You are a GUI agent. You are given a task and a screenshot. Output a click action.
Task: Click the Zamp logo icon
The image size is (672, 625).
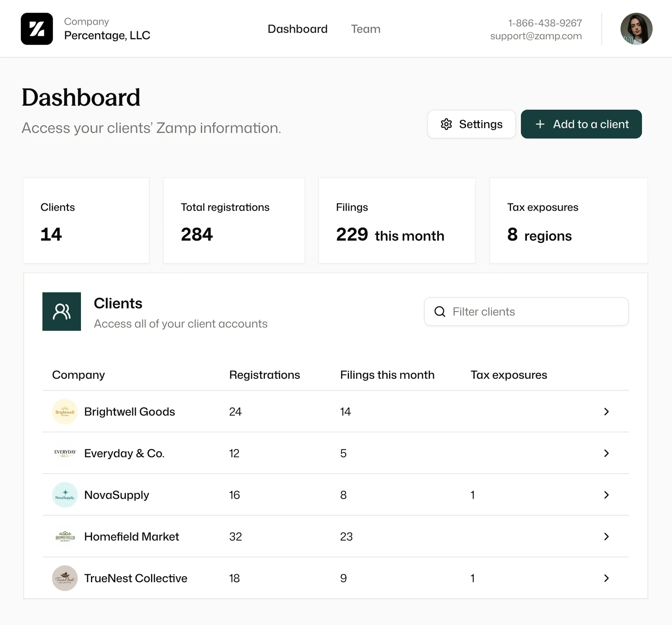pyautogui.click(x=37, y=29)
